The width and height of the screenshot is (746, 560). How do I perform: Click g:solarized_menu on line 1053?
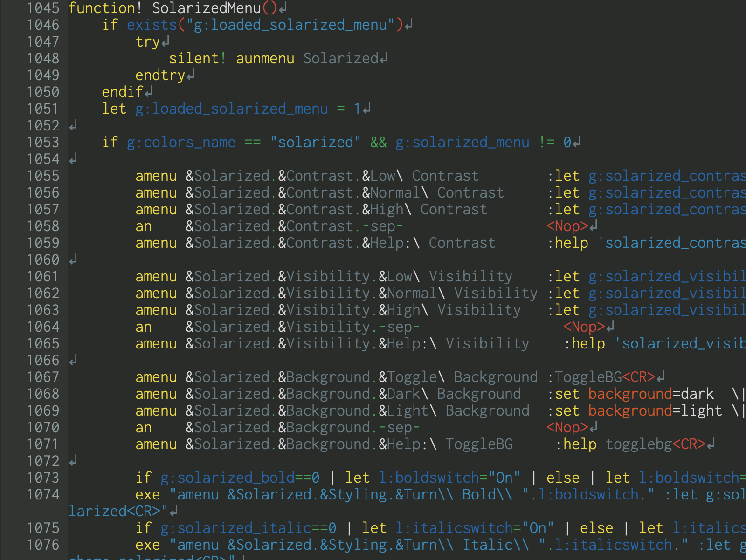tap(463, 142)
